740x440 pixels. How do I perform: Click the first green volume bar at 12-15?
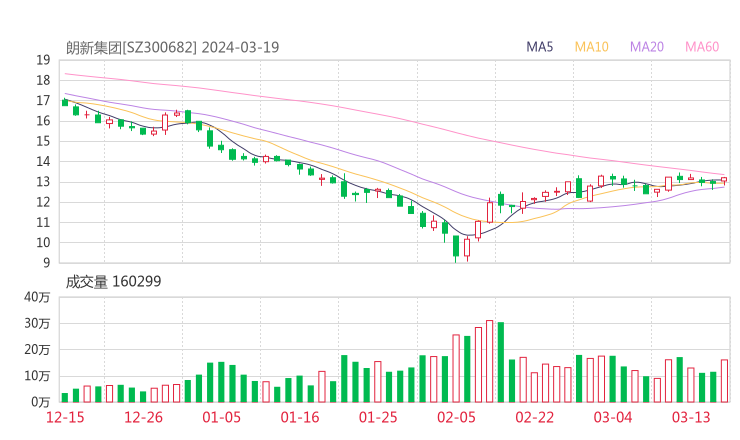coord(65,398)
